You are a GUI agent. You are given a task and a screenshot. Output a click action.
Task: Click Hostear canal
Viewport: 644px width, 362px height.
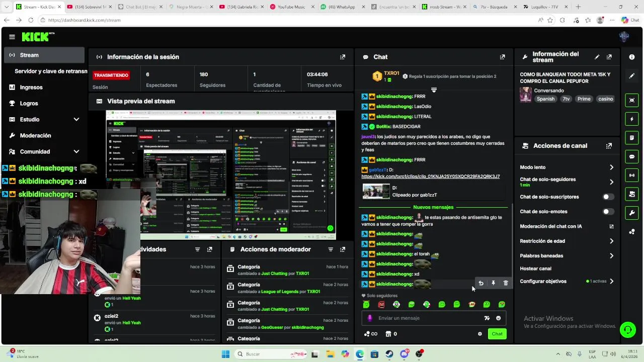535,268
